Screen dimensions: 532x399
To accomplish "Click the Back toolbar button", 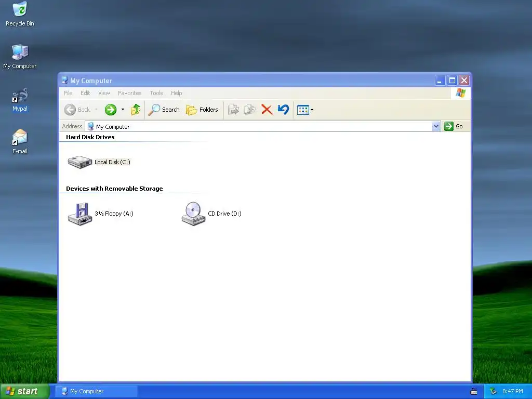I will point(77,110).
